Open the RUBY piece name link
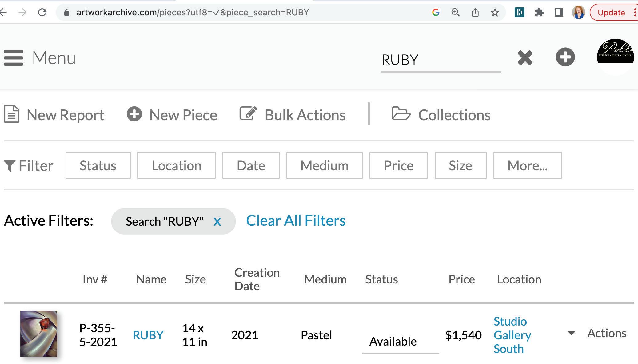Viewport: 638px width, 364px height. point(148,335)
